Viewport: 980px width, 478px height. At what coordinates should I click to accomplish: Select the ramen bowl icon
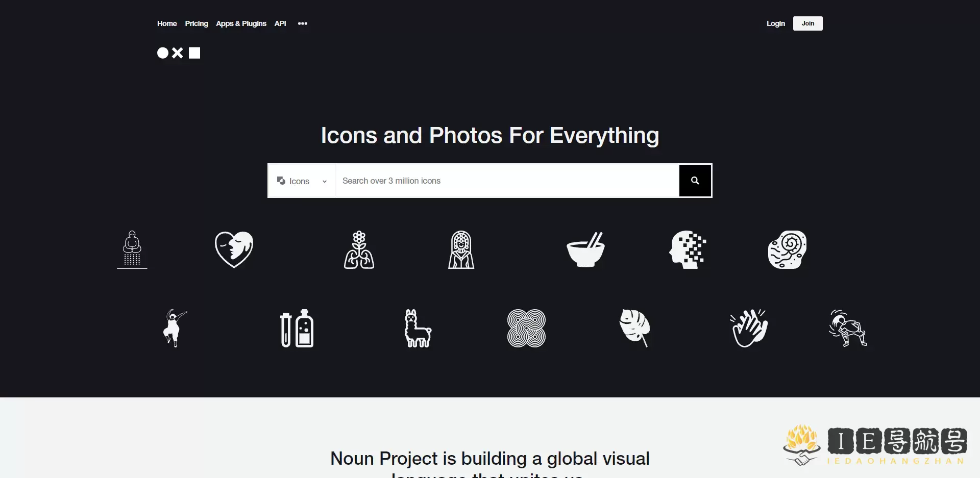point(585,249)
